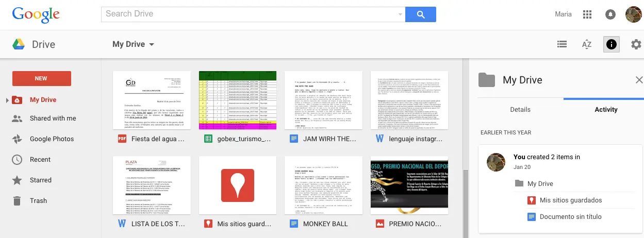The image size is (644, 238).
Task: Open the AZ sort options
Action: pyautogui.click(x=587, y=44)
